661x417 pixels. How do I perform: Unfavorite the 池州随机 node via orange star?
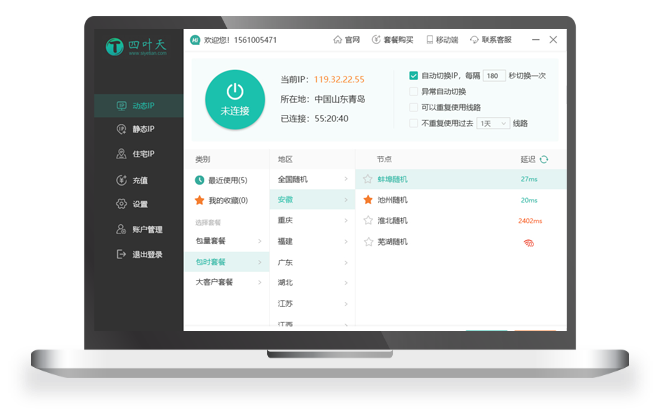click(x=367, y=200)
